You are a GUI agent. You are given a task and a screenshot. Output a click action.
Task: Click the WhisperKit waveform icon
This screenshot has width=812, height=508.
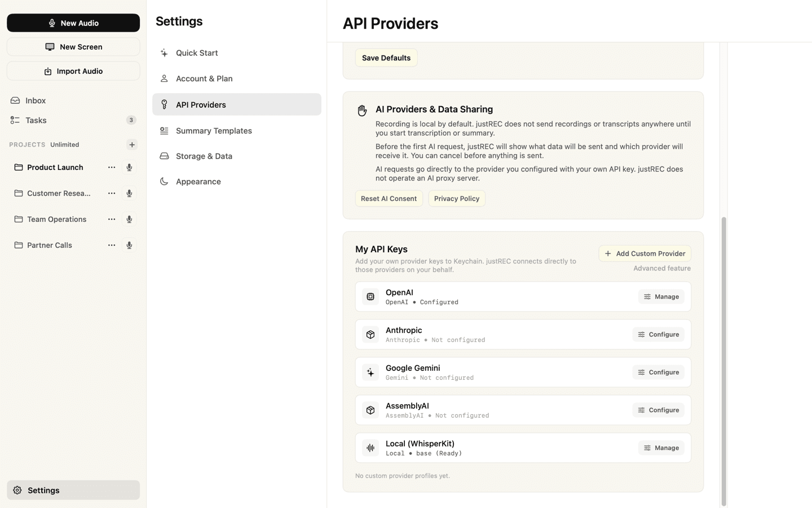click(370, 448)
